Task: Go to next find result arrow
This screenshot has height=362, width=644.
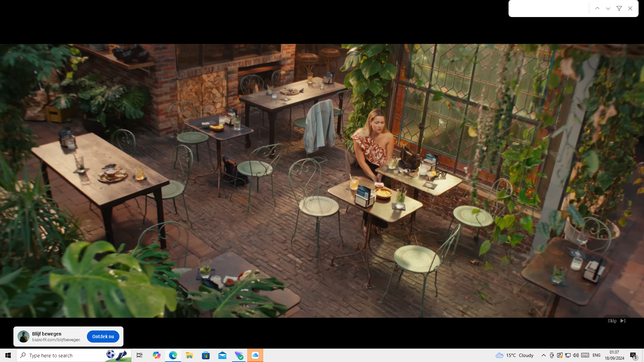Action: [608, 8]
